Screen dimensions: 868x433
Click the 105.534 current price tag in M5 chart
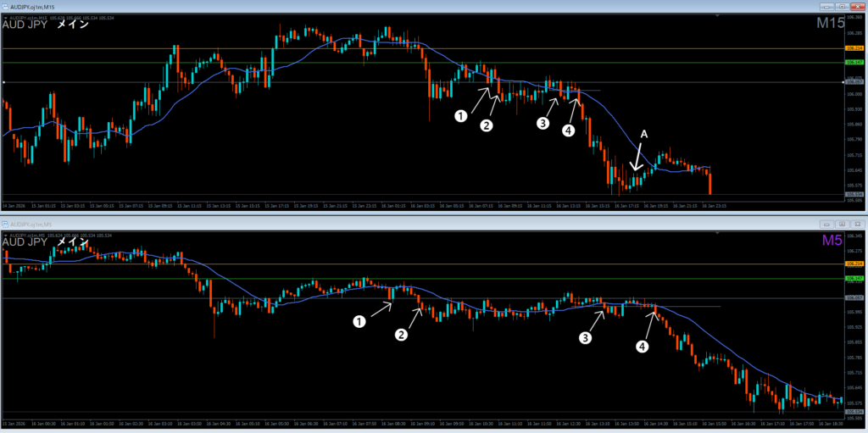[854, 412]
